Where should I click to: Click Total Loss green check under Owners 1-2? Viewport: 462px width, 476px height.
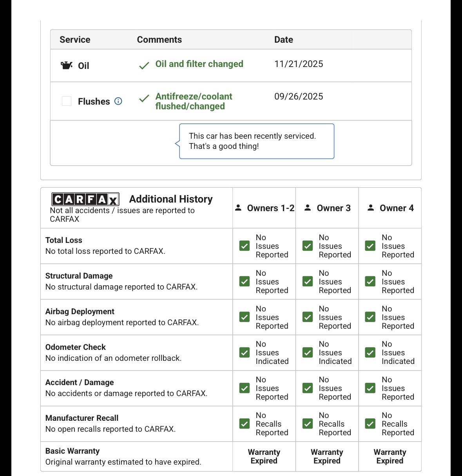[x=245, y=246]
